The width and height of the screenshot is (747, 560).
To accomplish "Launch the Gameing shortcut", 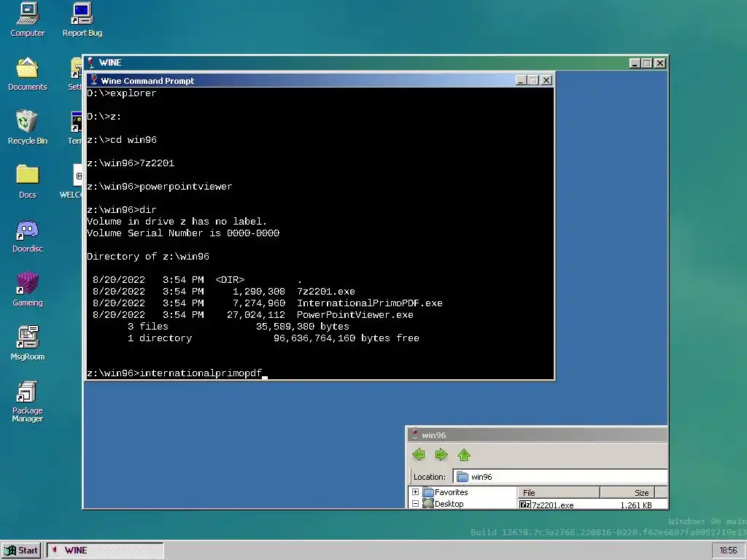I will tap(27, 289).
